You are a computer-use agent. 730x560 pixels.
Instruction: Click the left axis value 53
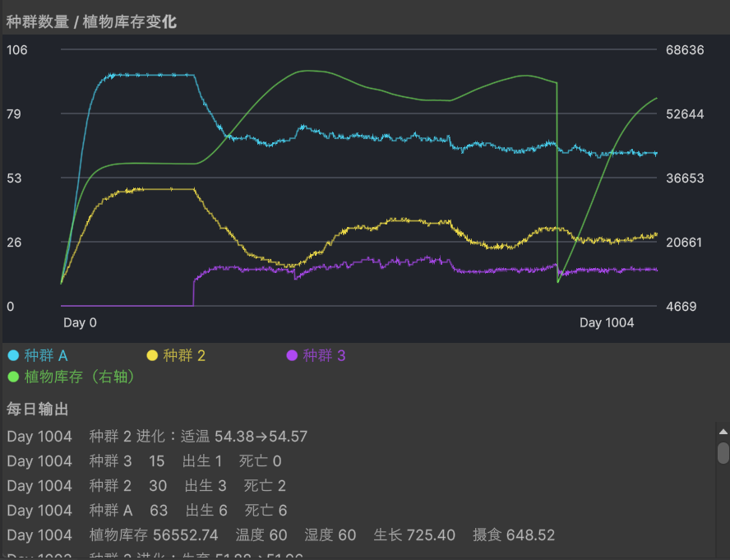click(14, 178)
